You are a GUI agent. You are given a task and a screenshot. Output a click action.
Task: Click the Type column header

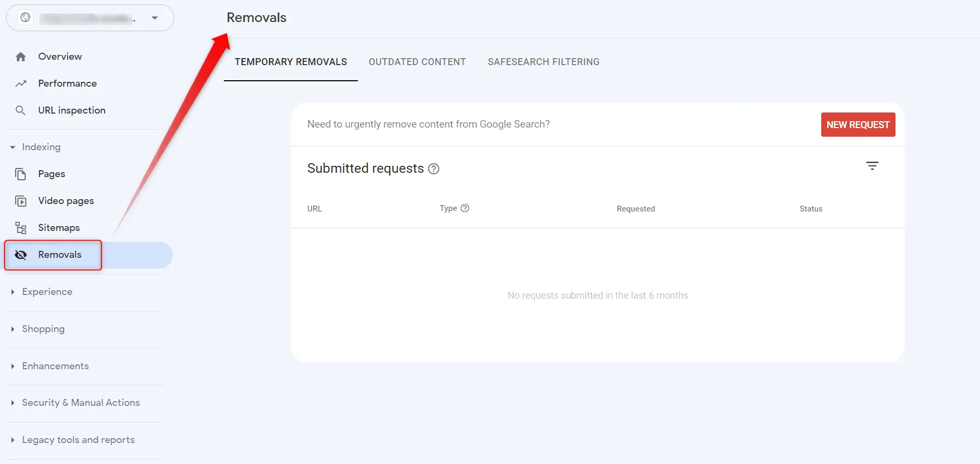point(448,208)
